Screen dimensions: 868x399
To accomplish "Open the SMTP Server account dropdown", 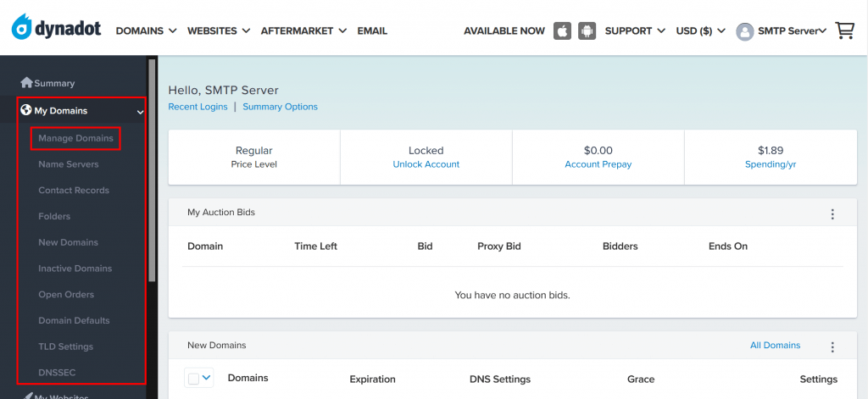I will pyautogui.click(x=792, y=31).
